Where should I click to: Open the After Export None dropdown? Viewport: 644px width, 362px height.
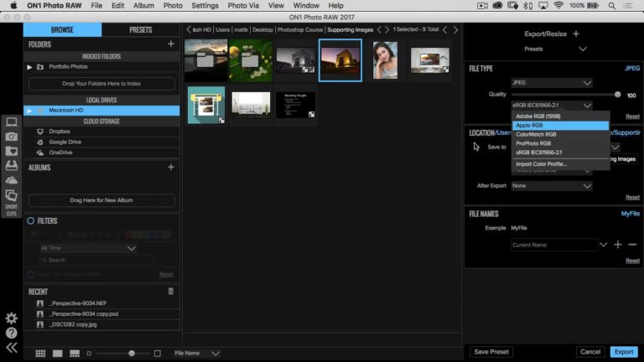552,186
